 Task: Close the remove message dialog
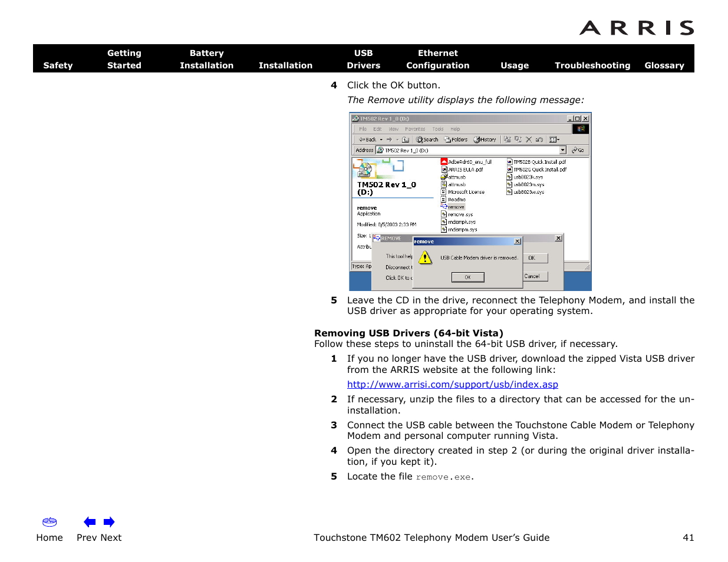[x=517, y=241]
